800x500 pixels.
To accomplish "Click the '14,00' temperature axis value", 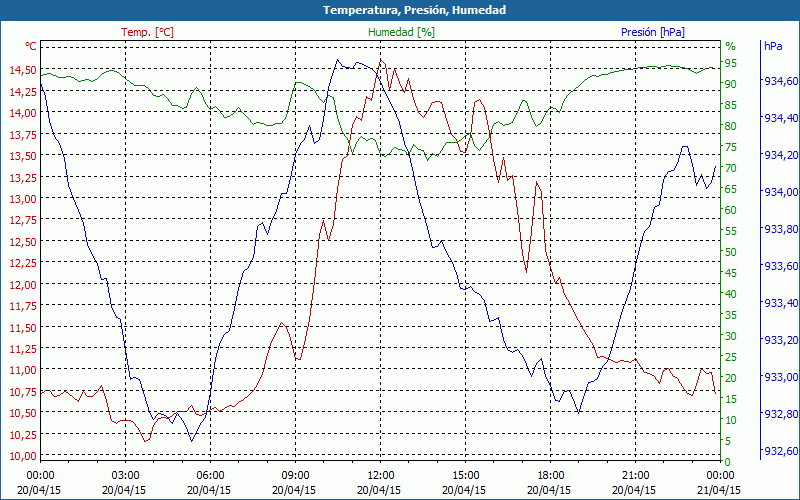I will (22, 113).
